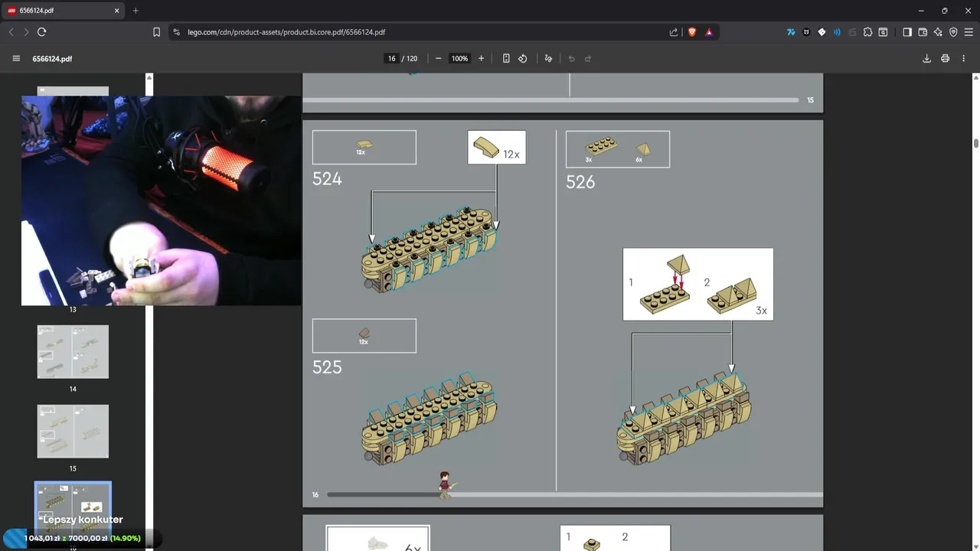Click the 12x part callout box
This screenshot has width=980, height=551.
[497, 147]
